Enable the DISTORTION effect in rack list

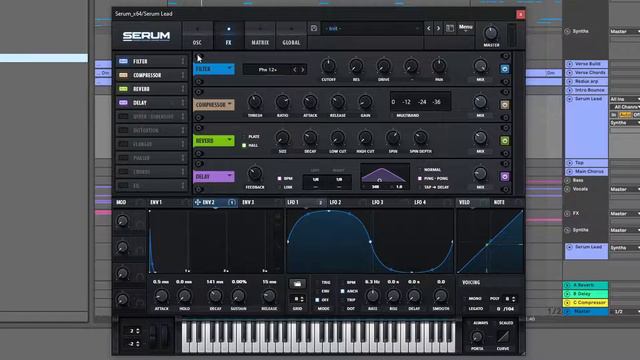tap(123, 130)
